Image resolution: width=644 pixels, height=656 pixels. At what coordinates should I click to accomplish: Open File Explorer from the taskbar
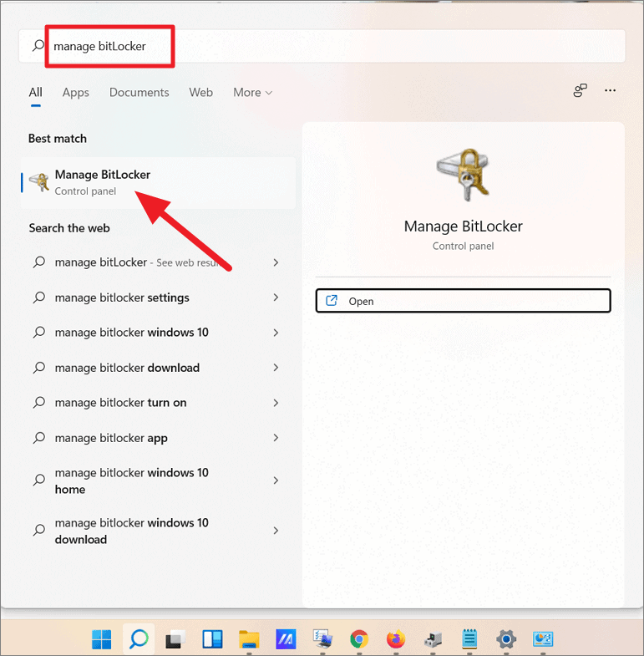249,638
